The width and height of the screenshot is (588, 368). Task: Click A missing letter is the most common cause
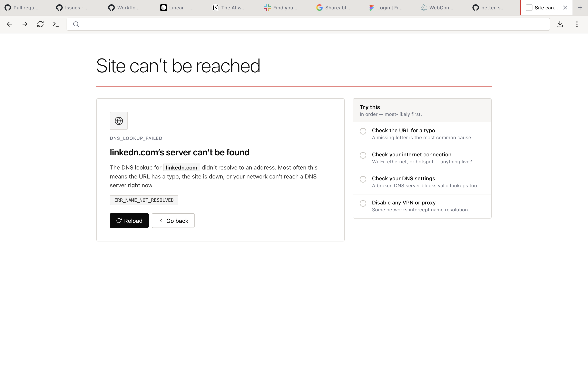pyautogui.click(x=422, y=138)
